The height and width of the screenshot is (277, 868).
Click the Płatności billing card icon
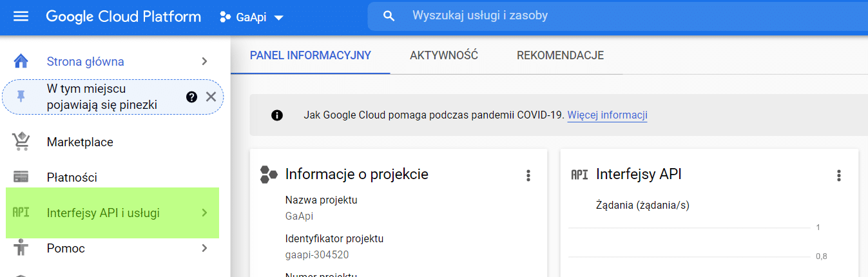pyautogui.click(x=21, y=177)
